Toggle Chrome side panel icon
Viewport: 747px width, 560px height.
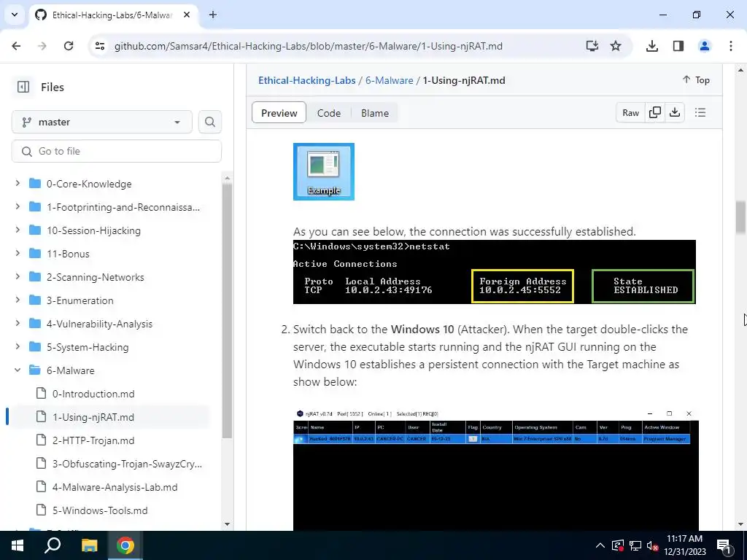(x=678, y=46)
